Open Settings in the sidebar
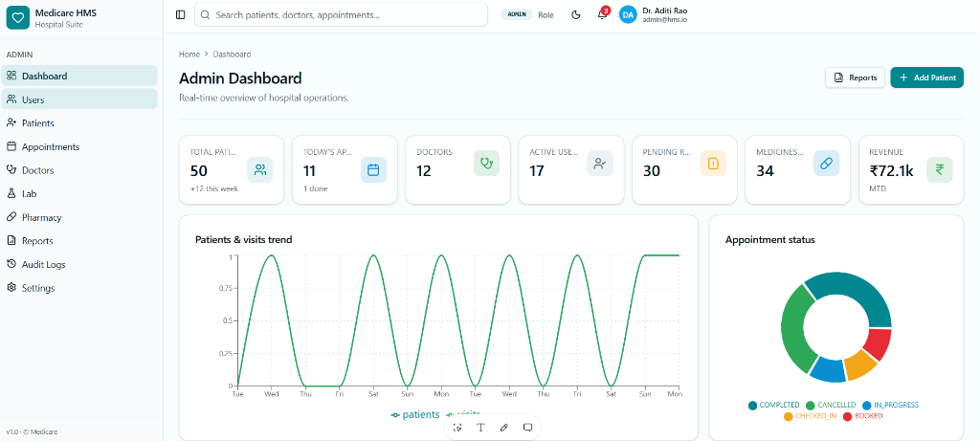 click(x=79, y=288)
